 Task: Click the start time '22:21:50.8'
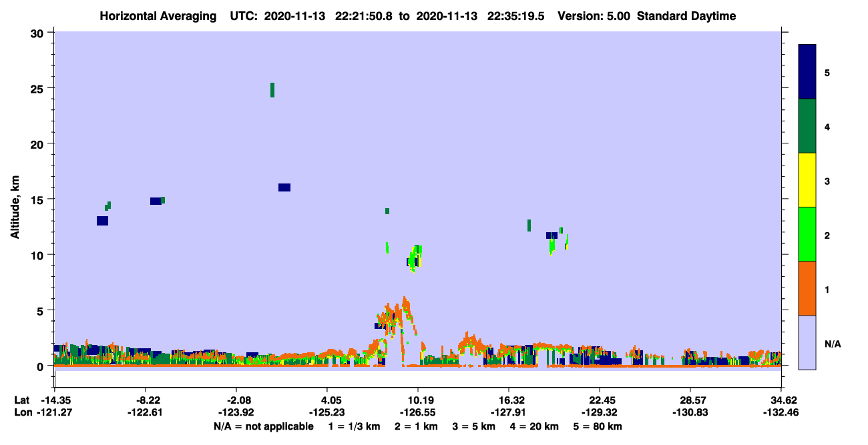point(363,16)
